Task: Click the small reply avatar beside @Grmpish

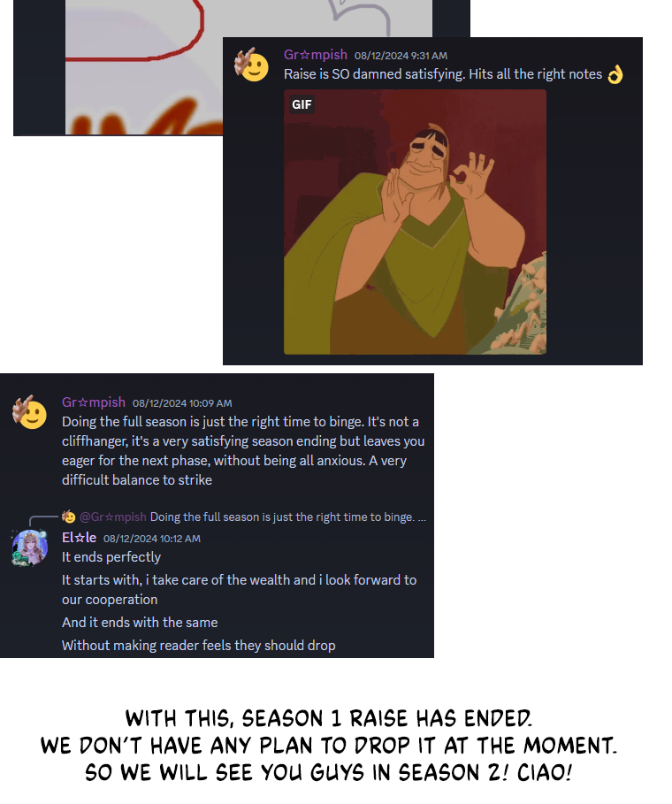Action: [69, 517]
